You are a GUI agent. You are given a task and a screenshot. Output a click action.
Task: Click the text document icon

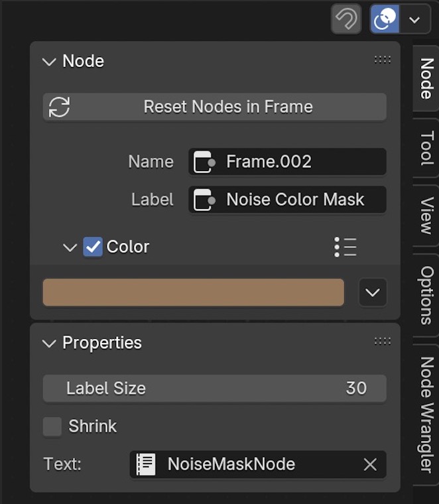(146, 464)
